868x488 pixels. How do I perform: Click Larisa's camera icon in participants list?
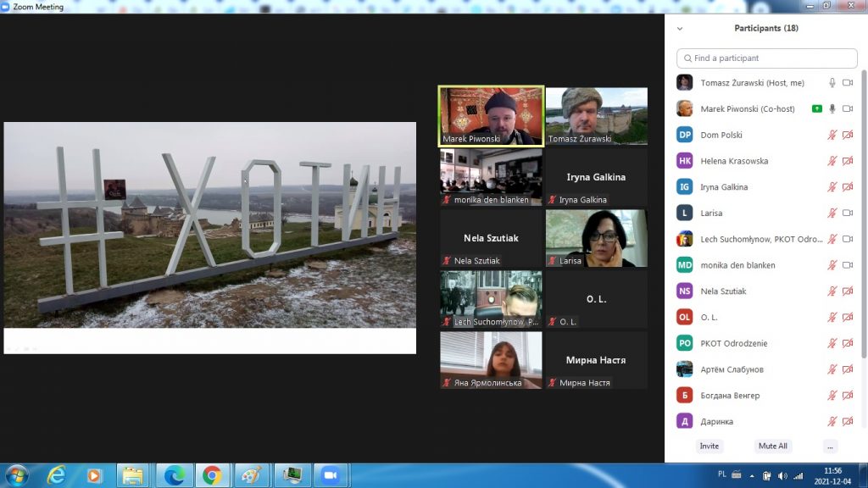pos(847,213)
